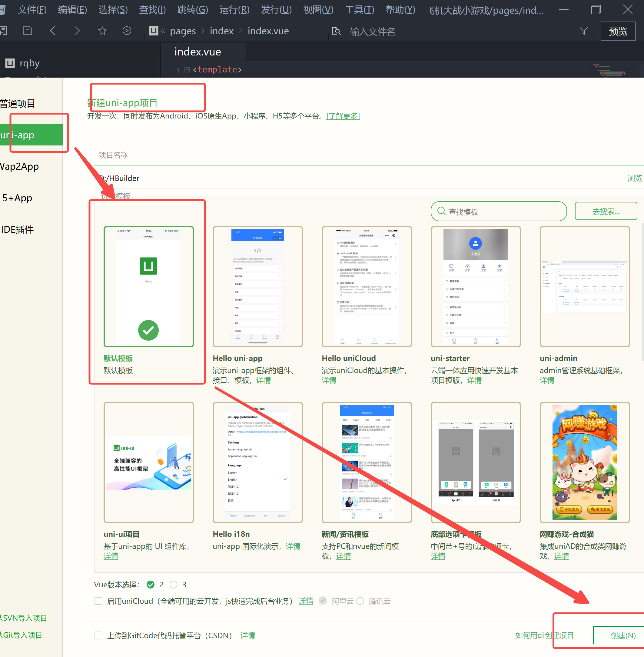Open the 了解更多 link
Image resolution: width=644 pixels, height=657 pixels.
point(343,116)
